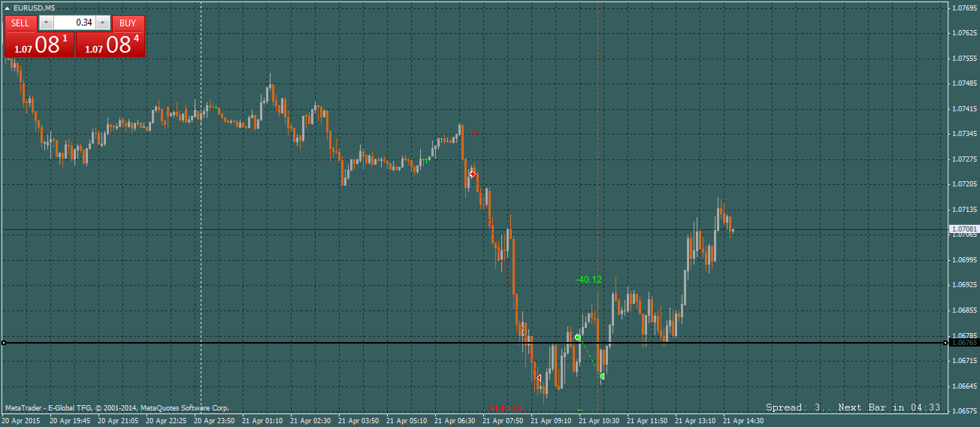Image resolution: width=980 pixels, height=427 pixels.
Task: Select the green buy-entry arrow marker
Action: tap(577, 338)
